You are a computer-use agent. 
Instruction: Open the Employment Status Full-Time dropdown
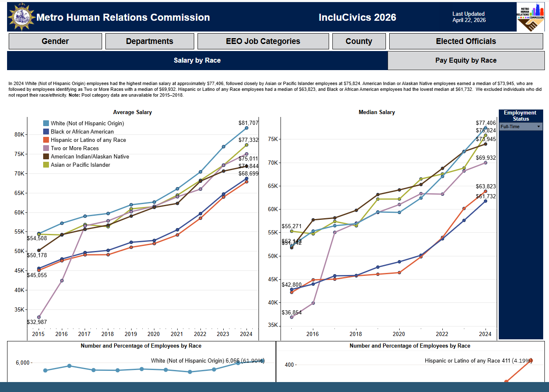[521, 127]
